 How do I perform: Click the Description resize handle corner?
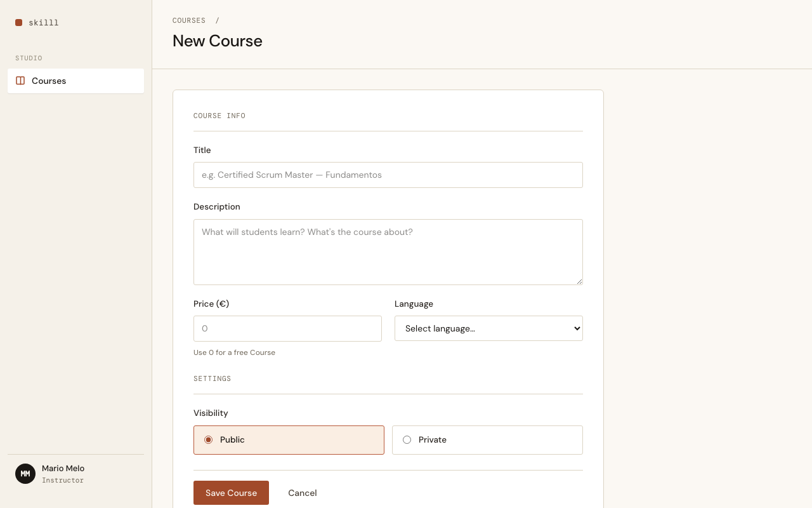579,281
